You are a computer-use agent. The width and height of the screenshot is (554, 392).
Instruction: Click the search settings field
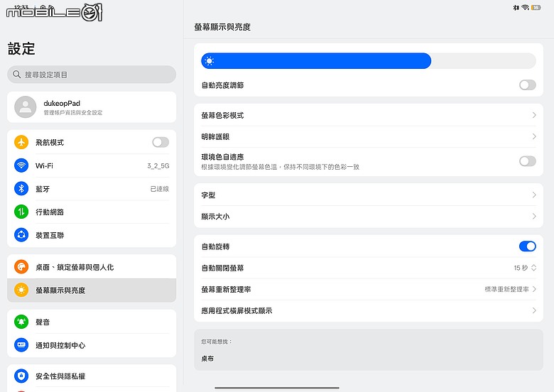(92, 75)
